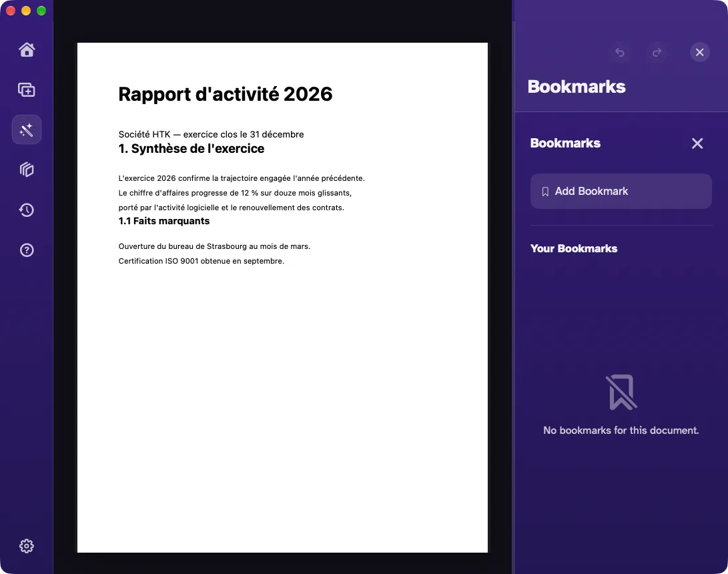Viewport: 728px width, 574px height.
Task: Open the stacked documents icon in sidebar
Action: pyautogui.click(x=27, y=170)
